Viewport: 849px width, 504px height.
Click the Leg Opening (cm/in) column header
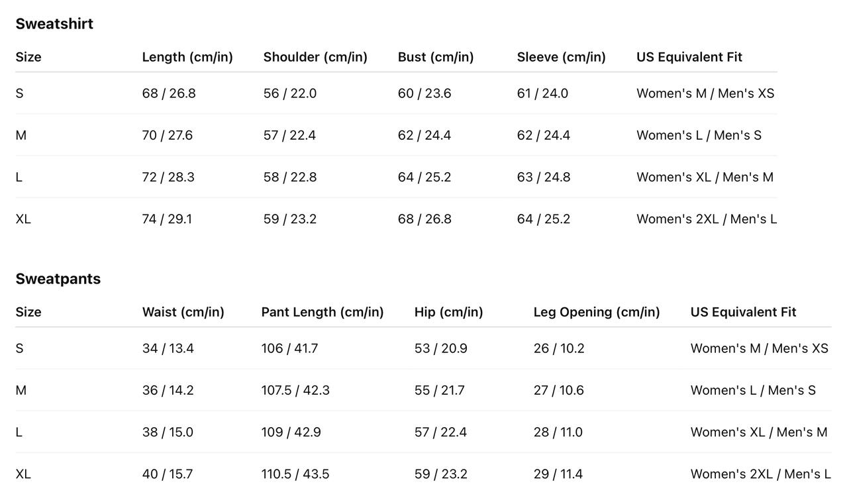click(x=597, y=312)
